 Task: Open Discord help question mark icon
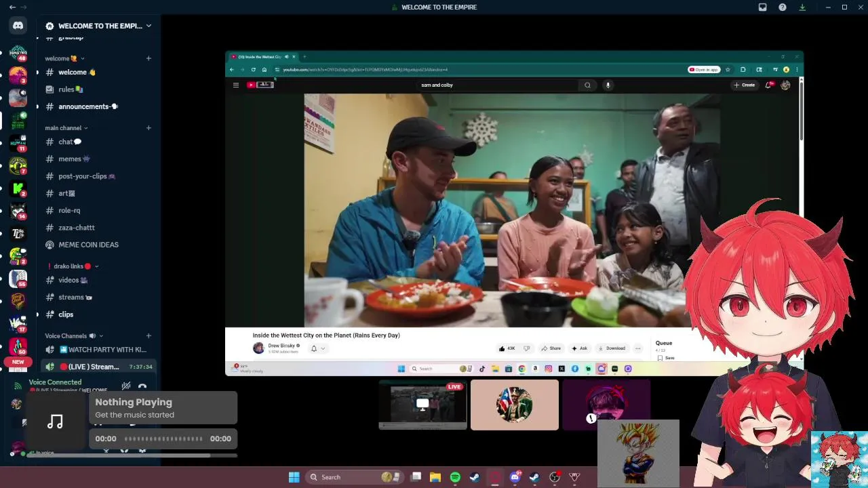click(783, 7)
